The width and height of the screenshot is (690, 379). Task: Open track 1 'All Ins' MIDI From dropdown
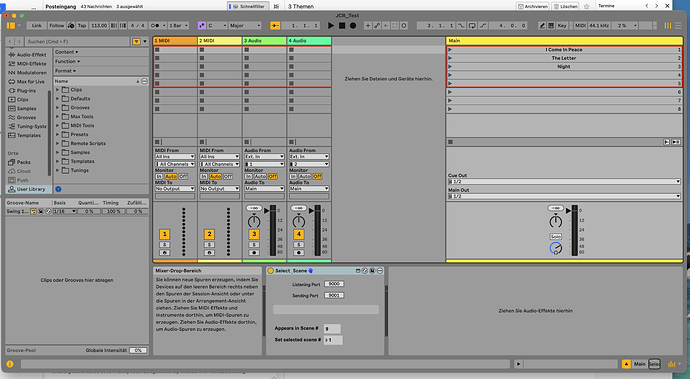click(x=175, y=156)
